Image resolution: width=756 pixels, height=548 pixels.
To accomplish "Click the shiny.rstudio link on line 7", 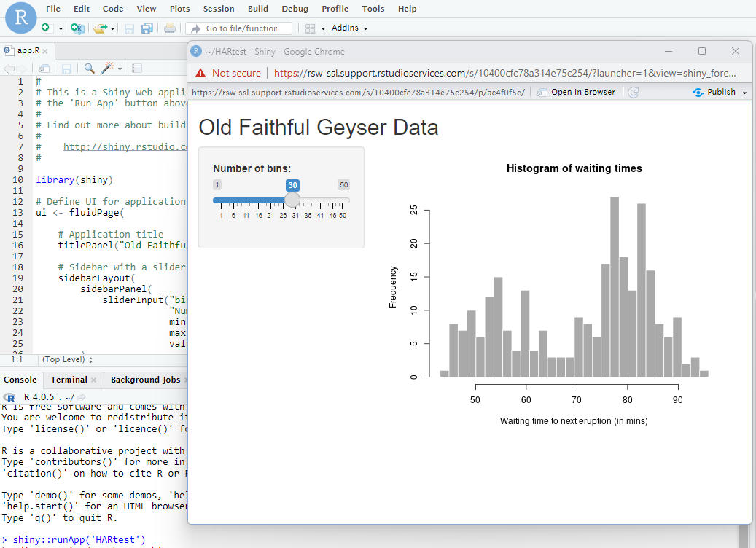I will point(125,146).
